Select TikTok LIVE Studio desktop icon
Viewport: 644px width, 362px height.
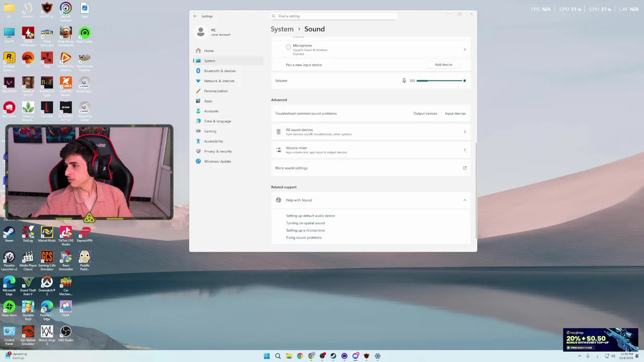click(x=66, y=236)
